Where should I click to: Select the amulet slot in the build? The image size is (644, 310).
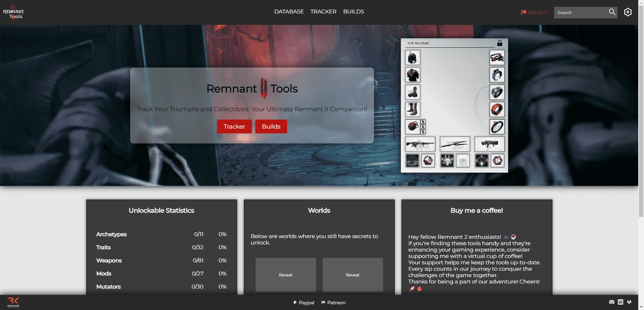point(497,57)
